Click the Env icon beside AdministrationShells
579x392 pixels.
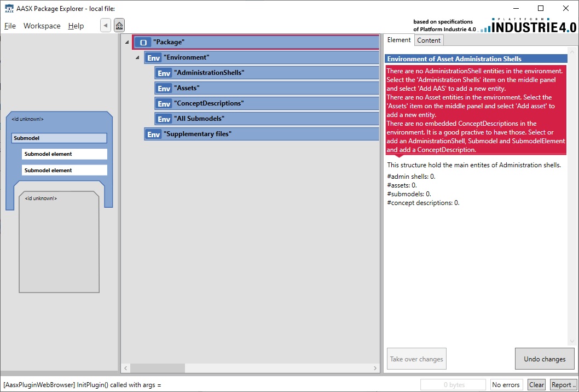click(164, 73)
